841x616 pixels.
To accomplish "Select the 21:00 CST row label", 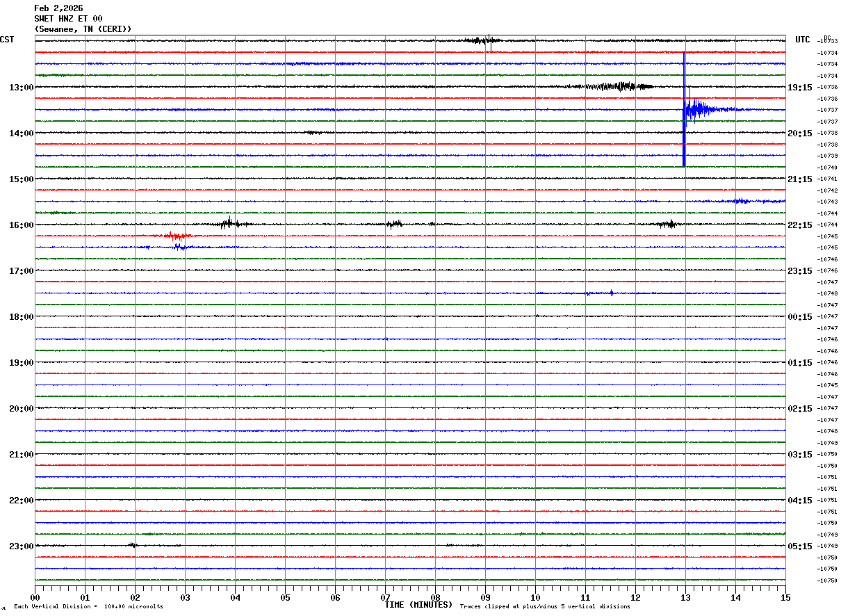I will coord(21,455).
